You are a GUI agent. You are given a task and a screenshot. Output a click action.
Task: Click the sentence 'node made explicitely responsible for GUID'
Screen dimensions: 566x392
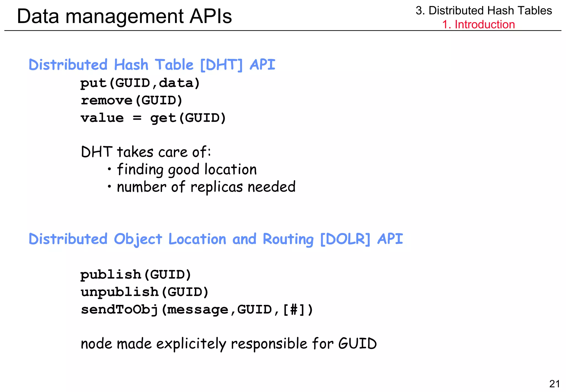pos(229,344)
